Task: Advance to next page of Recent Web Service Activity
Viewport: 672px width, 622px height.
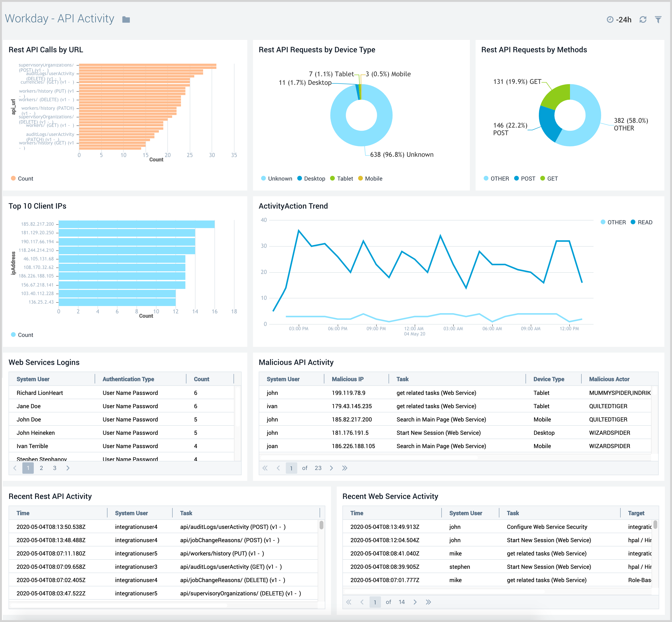Action: coord(415,602)
